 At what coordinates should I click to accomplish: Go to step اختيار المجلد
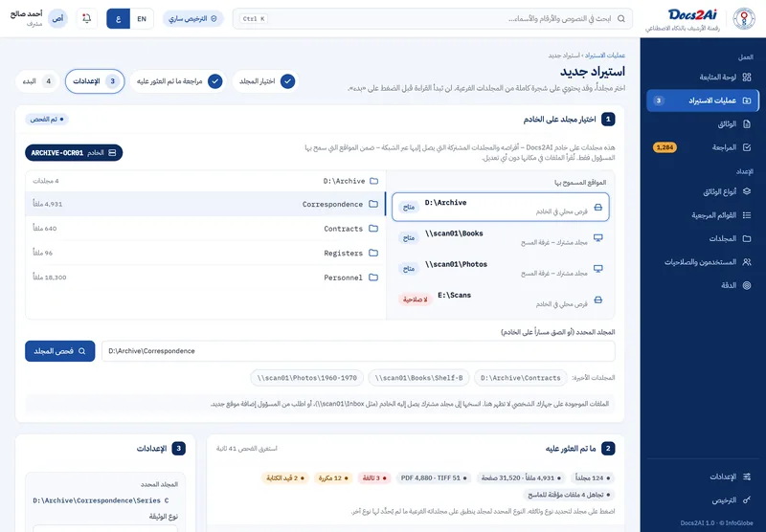click(x=266, y=81)
